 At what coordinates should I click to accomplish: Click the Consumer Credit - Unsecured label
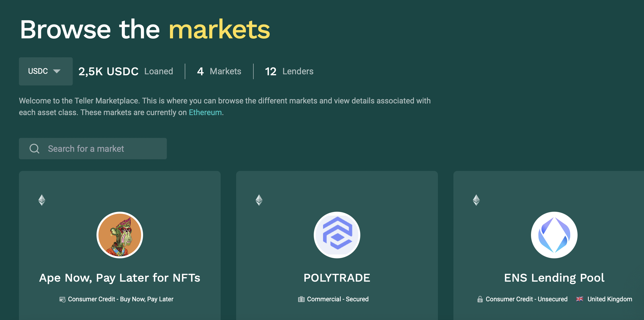coord(526,299)
